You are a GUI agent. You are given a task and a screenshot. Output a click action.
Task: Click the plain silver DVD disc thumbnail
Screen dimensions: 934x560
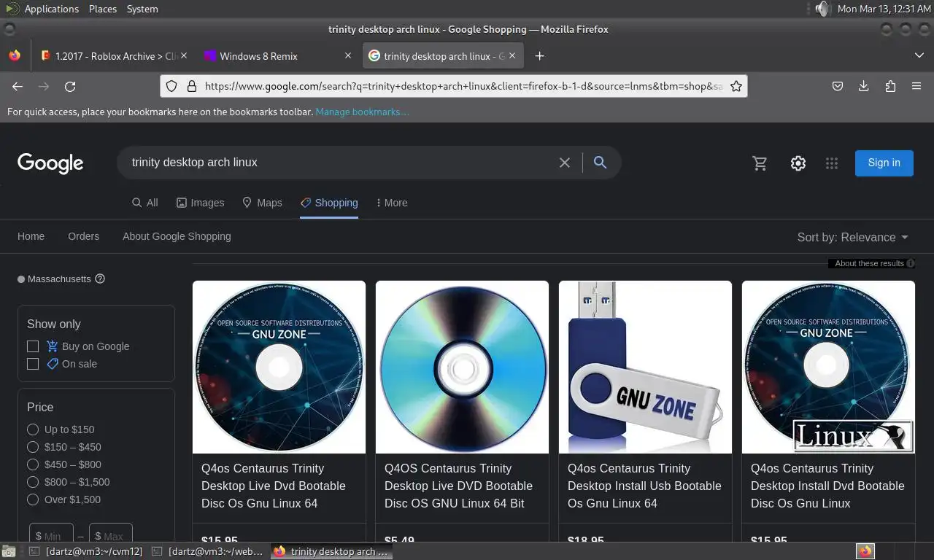click(462, 367)
